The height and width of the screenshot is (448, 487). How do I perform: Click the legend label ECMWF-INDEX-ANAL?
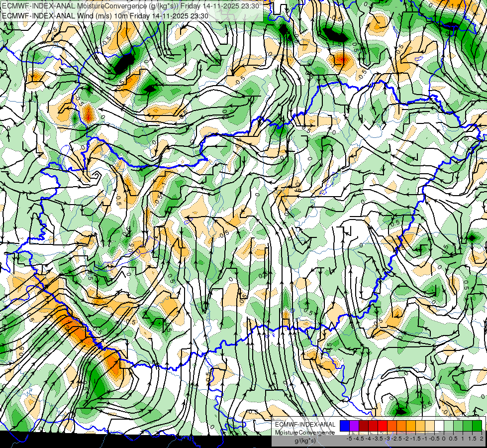305,425
